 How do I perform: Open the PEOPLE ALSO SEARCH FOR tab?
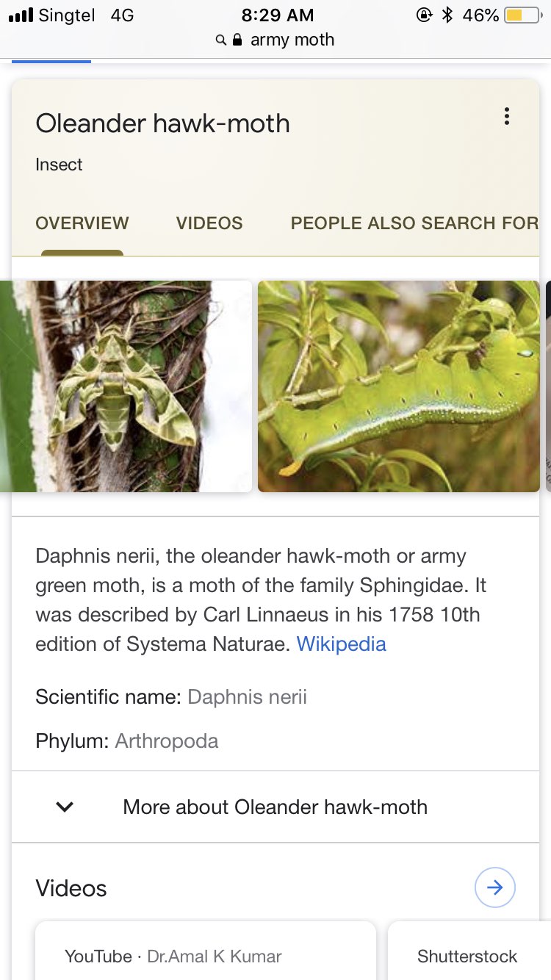tap(415, 223)
